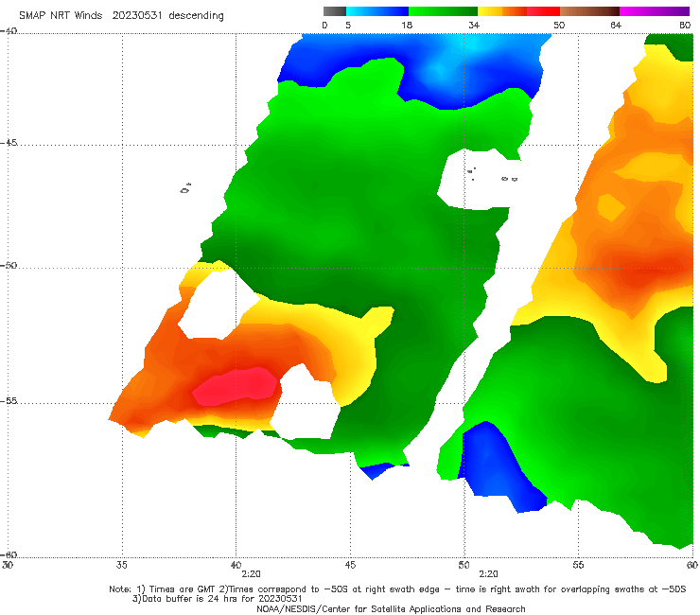The image size is (700, 615).
Task: Click the "35" longitude axis label
Action: tap(121, 565)
